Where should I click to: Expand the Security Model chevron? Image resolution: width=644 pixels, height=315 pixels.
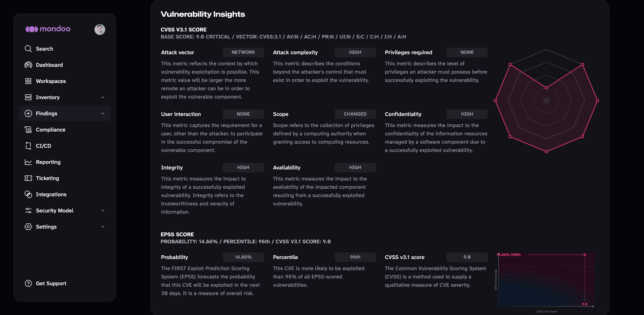pyautogui.click(x=103, y=211)
